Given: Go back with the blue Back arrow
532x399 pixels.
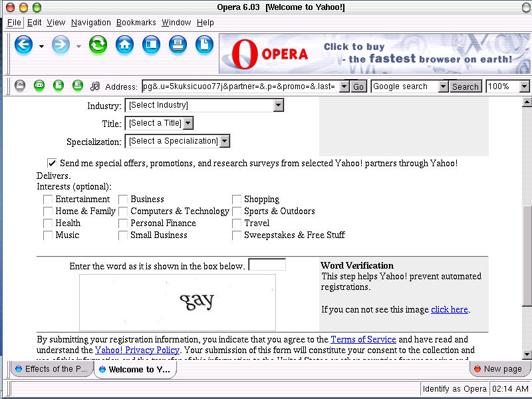Looking at the screenshot, I should [23, 45].
